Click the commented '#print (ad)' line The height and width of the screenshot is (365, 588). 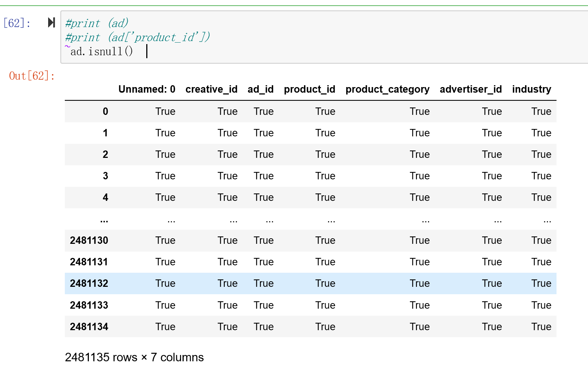(x=97, y=23)
